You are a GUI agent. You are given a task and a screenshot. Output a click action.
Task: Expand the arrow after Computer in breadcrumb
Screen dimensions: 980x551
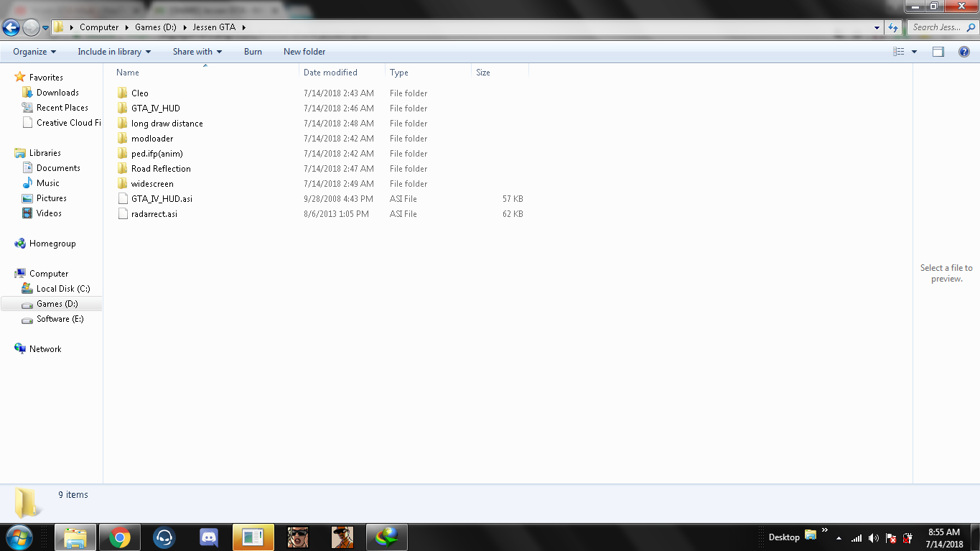tap(127, 27)
